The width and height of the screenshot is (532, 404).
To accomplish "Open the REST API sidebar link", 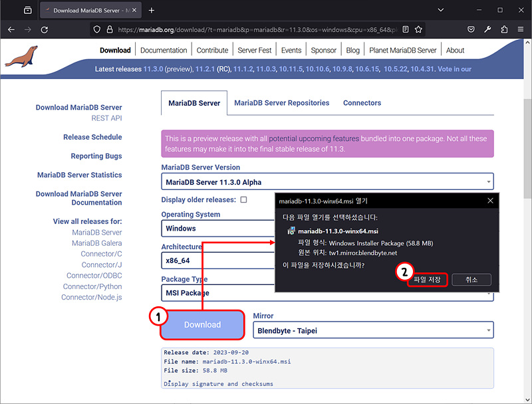I will click(106, 118).
